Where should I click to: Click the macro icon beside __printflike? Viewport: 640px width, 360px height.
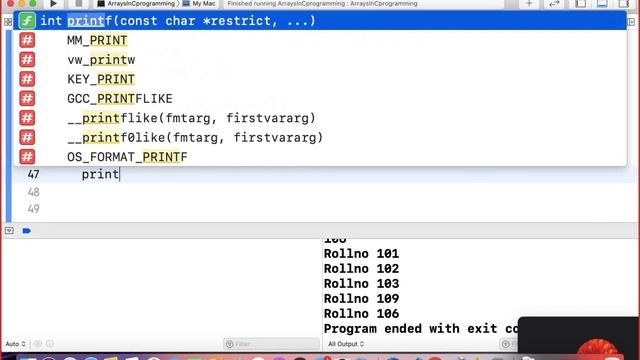[x=27, y=118]
